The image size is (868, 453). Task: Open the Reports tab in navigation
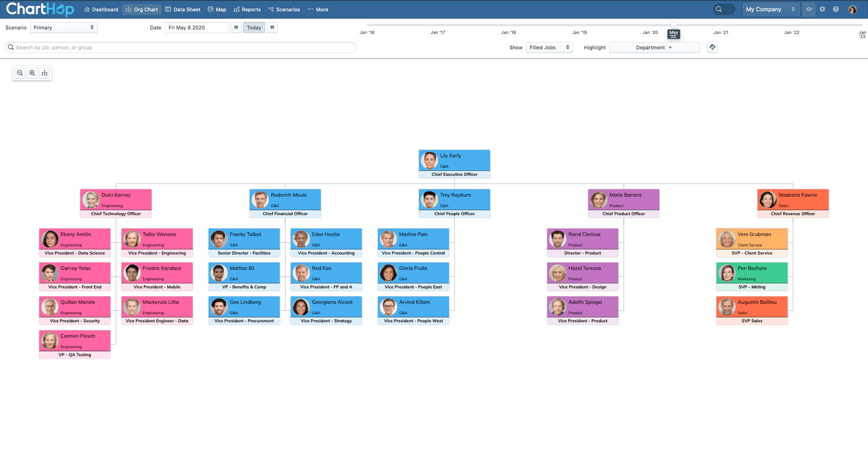(x=247, y=9)
